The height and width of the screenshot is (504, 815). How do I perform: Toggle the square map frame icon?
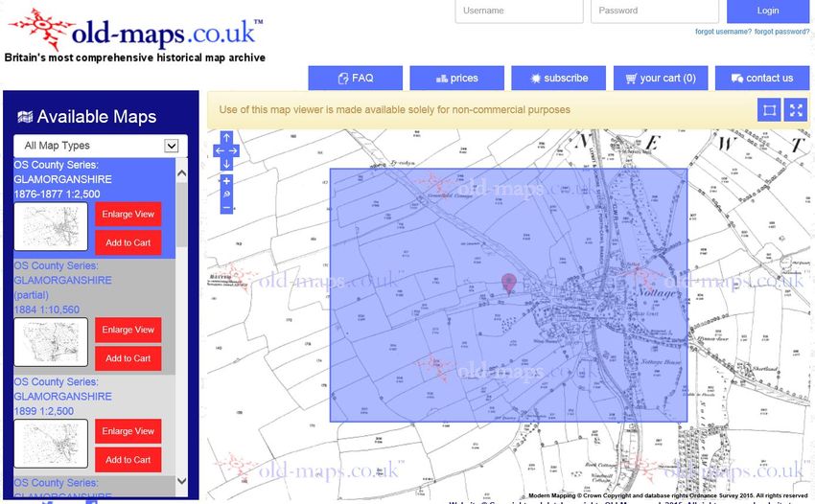coord(769,110)
